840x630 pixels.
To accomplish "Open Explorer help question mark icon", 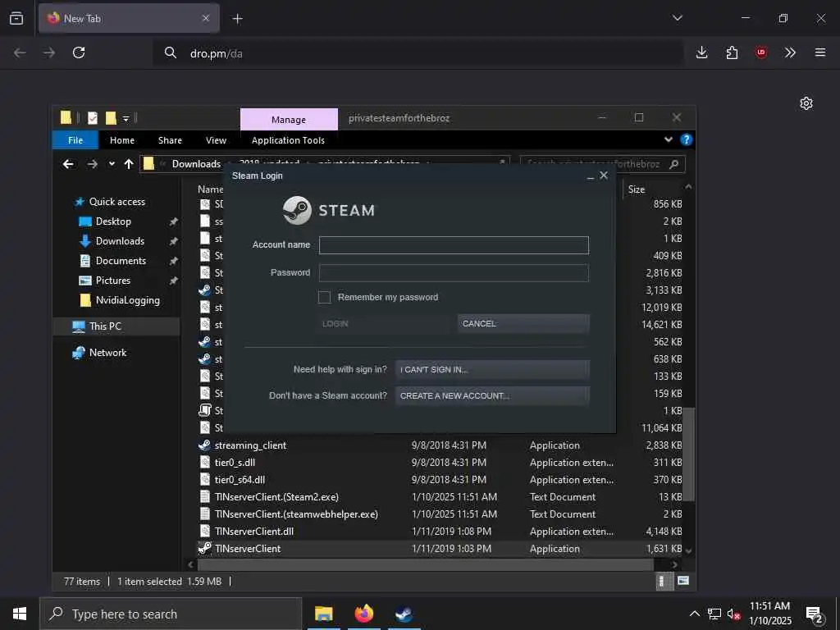I will [687, 139].
